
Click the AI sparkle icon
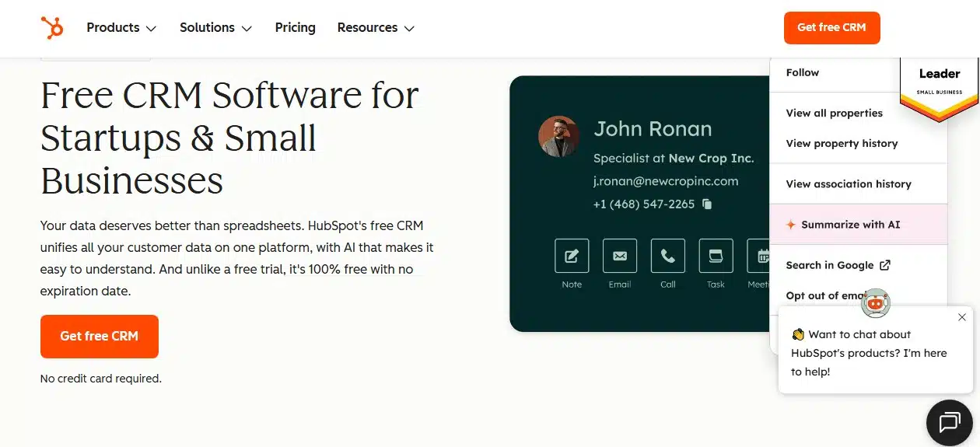[791, 225]
